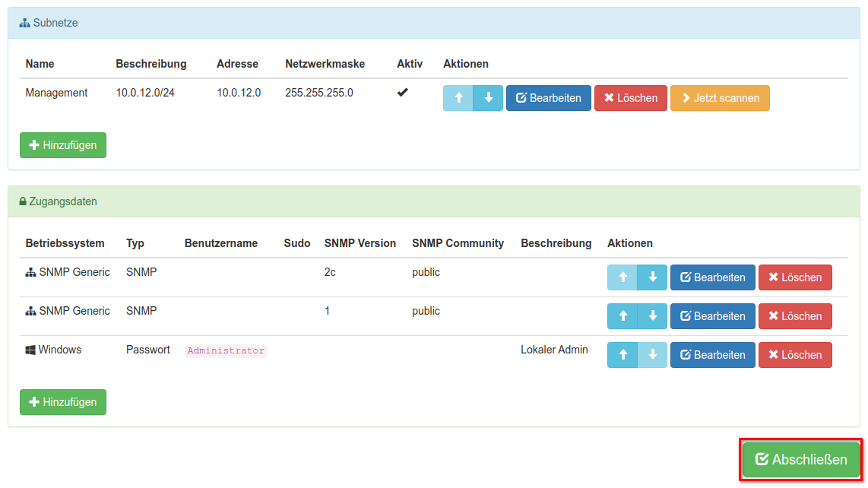This screenshot has width=868, height=488.
Task: Delete the Management subnet
Action: 631,98
